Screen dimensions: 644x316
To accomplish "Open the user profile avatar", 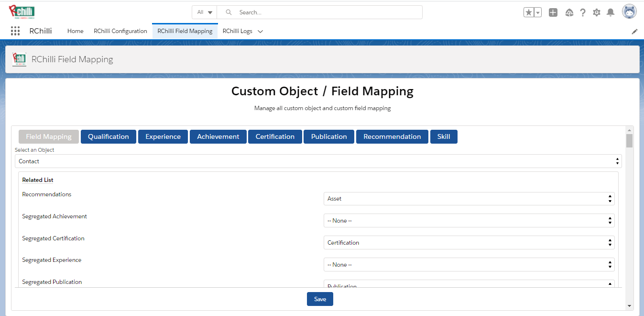I will coord(629,12).
